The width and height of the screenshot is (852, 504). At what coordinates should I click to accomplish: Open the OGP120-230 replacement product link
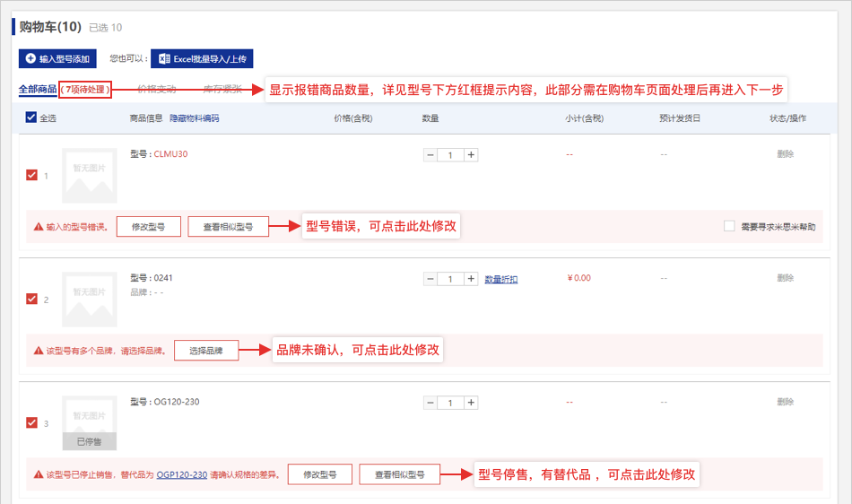click(x=182, y=474)
